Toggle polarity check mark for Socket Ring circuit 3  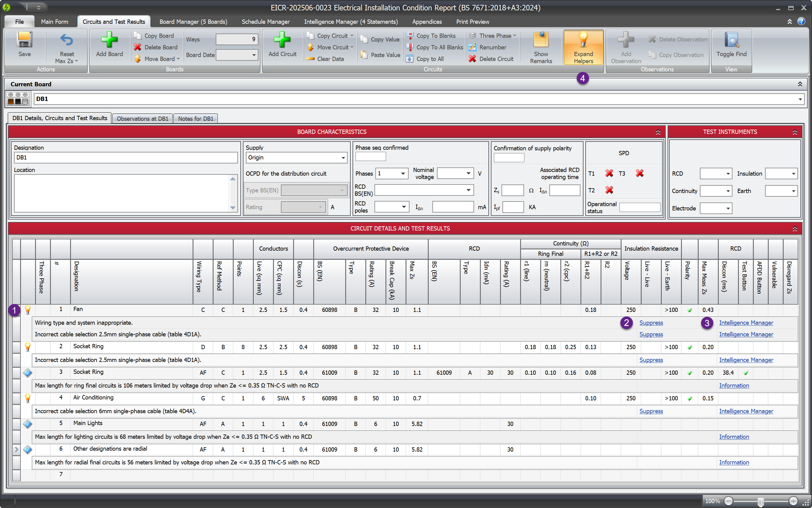(690, 373)
